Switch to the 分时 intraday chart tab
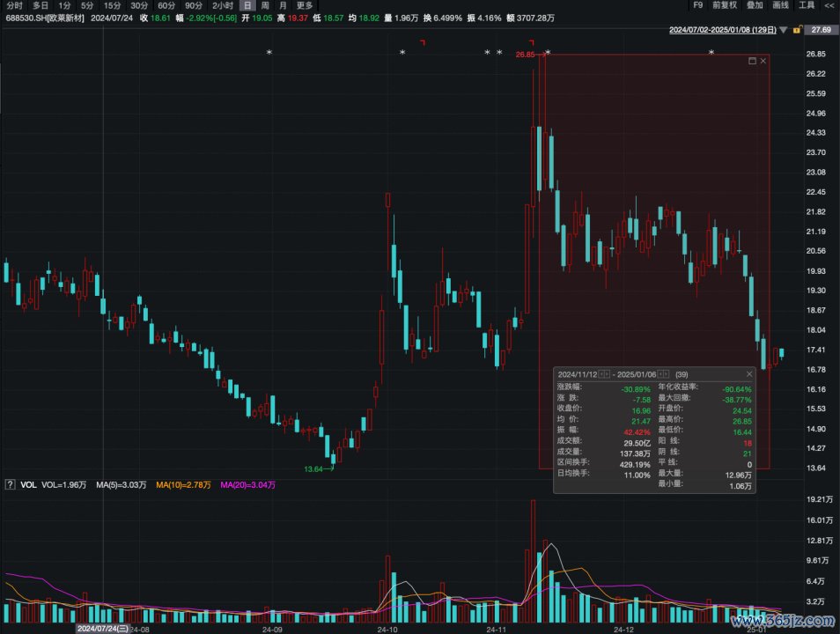The image size is (840, 634). (x=14, y=5)
